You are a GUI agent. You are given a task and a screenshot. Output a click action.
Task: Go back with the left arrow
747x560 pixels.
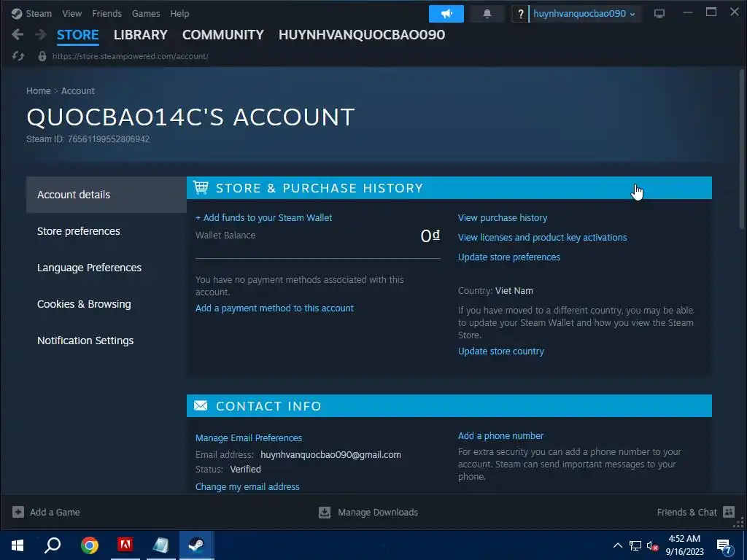(18, 34)
